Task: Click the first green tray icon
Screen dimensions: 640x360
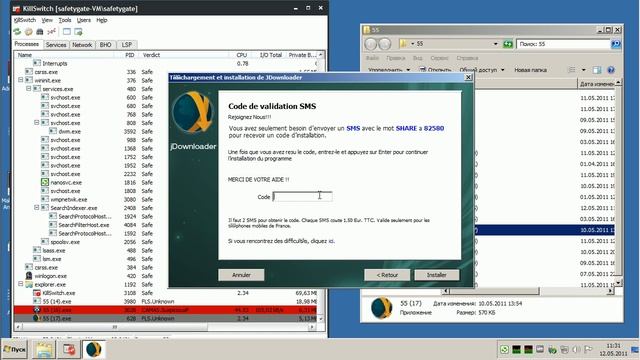Action: 504,350
